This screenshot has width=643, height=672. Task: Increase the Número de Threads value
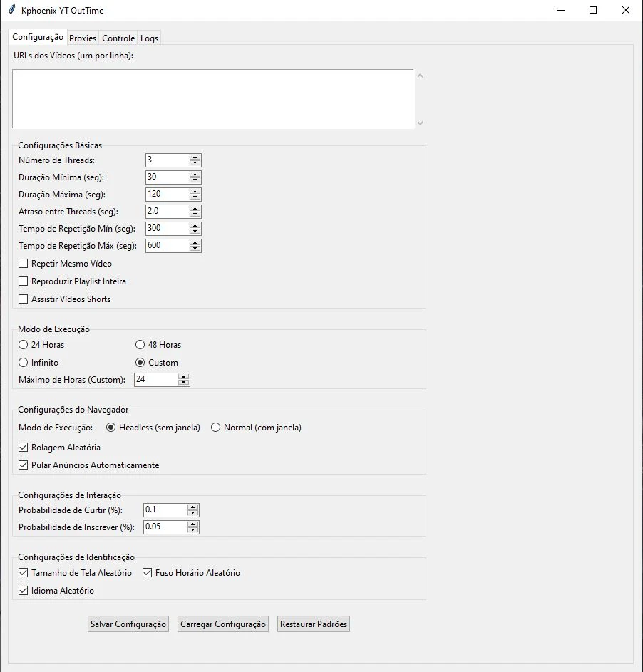195,157
